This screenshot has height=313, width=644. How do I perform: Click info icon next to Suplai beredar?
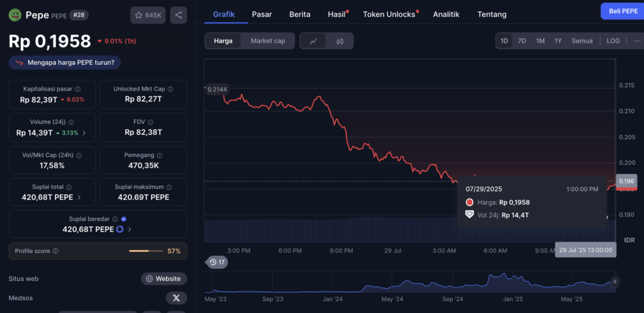coord(115,219)
